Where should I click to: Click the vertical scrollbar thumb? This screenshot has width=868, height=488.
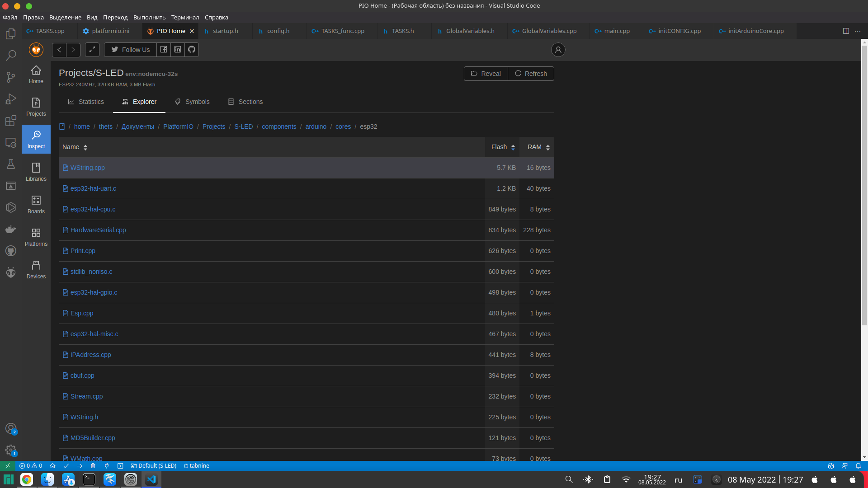pos(864,185)
